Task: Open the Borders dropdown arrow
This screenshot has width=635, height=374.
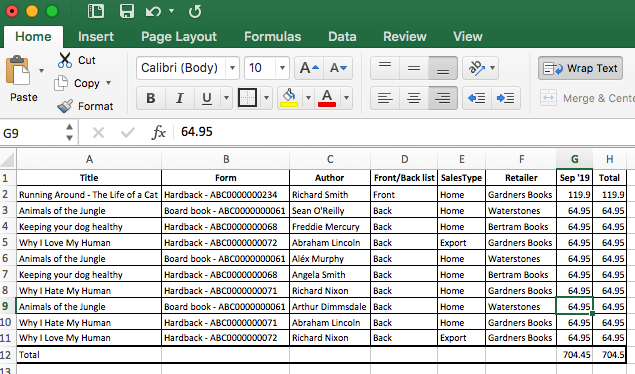Action: coord(266,98)
